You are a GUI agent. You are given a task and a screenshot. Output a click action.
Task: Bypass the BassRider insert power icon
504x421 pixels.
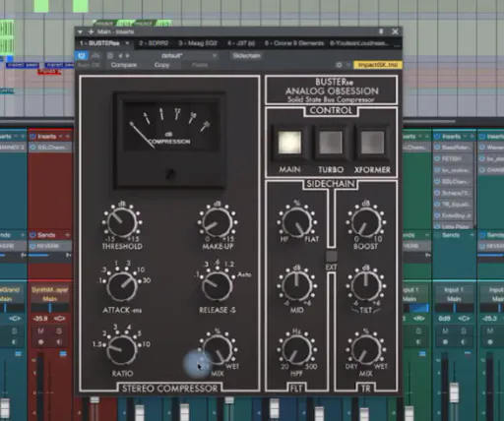coord(437,148)
